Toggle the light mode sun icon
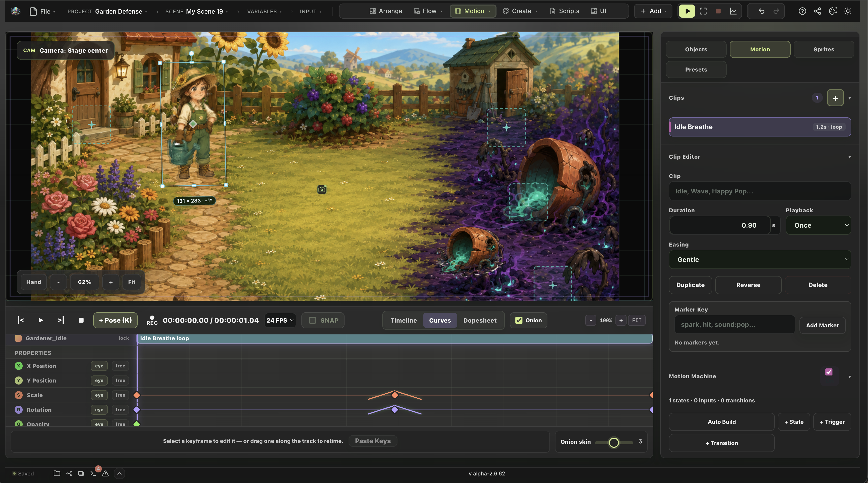The width and height of the screenshot is (868, 483). tap(848, 11)
